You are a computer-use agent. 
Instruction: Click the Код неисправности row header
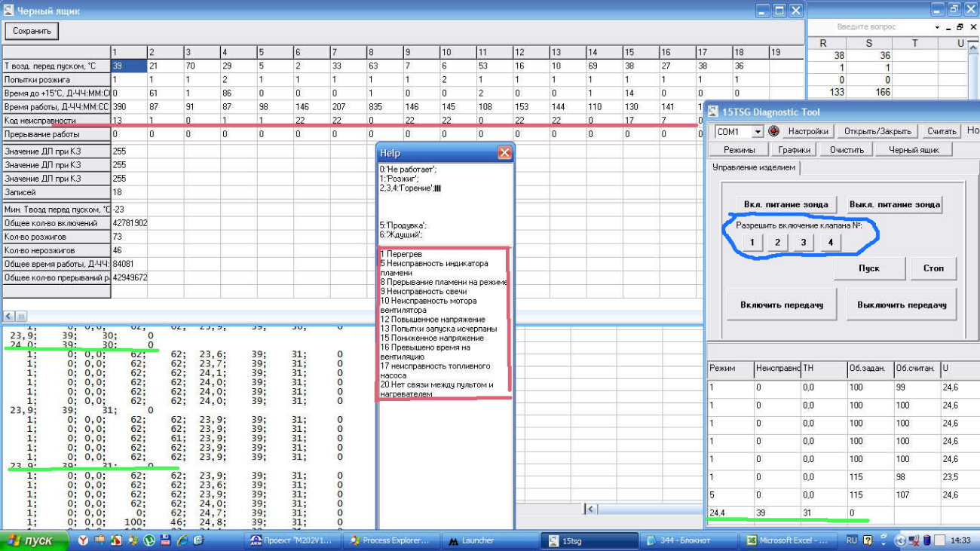coord(56,121)
